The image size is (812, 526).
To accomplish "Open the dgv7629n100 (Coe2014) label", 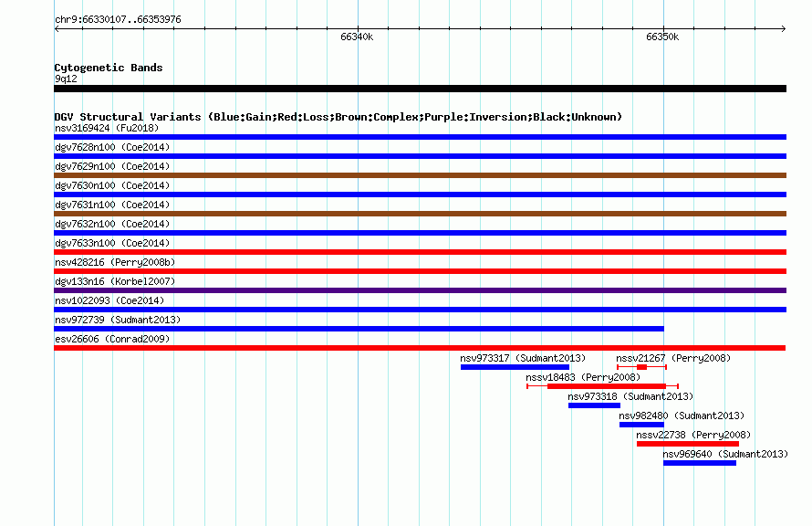I will tap(112, 166).
